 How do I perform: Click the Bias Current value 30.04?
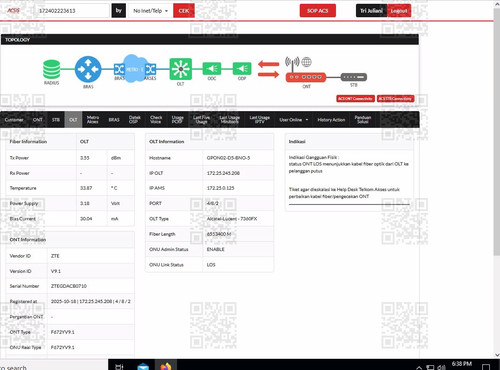(x=86, y=219)
